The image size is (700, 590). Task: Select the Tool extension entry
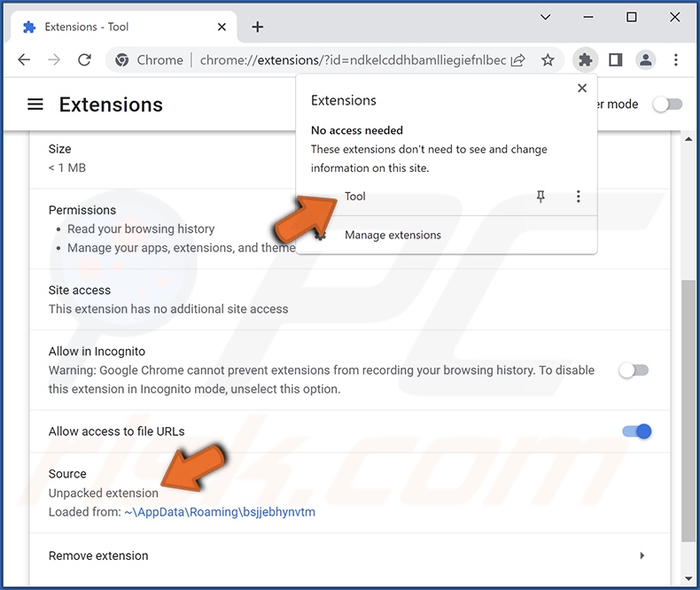(355, 197)
